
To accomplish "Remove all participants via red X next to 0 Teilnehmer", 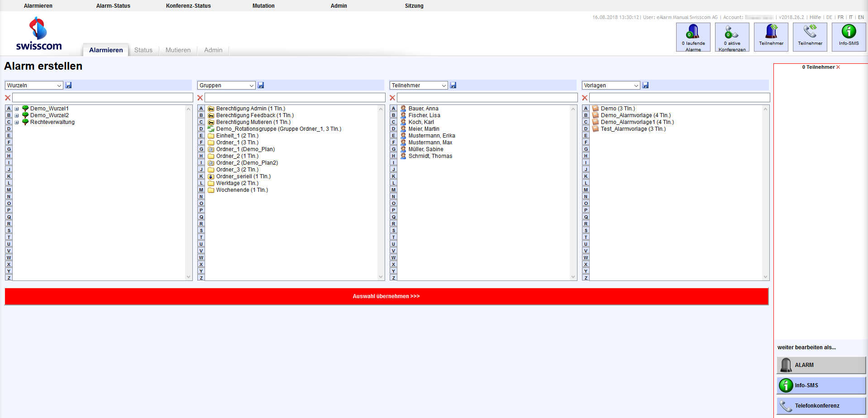I will [x=838, y=67].
